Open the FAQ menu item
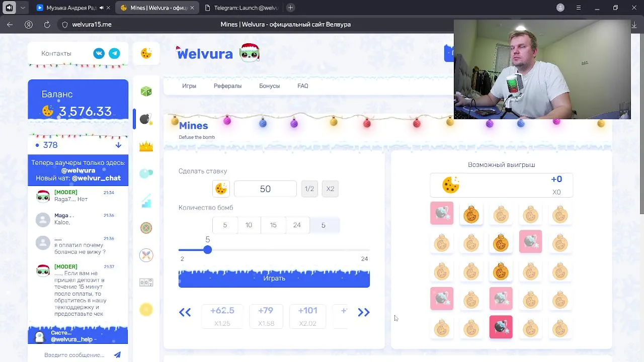The width and height of the screenshot is (644, 362). point(303,86)
